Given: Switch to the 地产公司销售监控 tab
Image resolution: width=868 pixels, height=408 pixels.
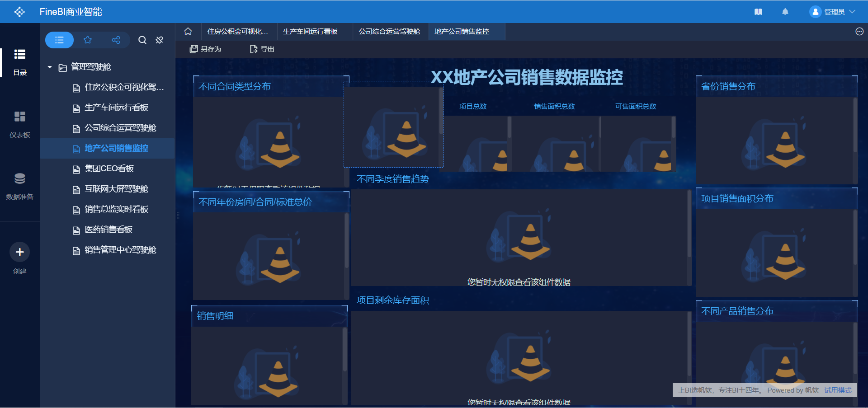Looking at the screenshot, I should [467, 32].
